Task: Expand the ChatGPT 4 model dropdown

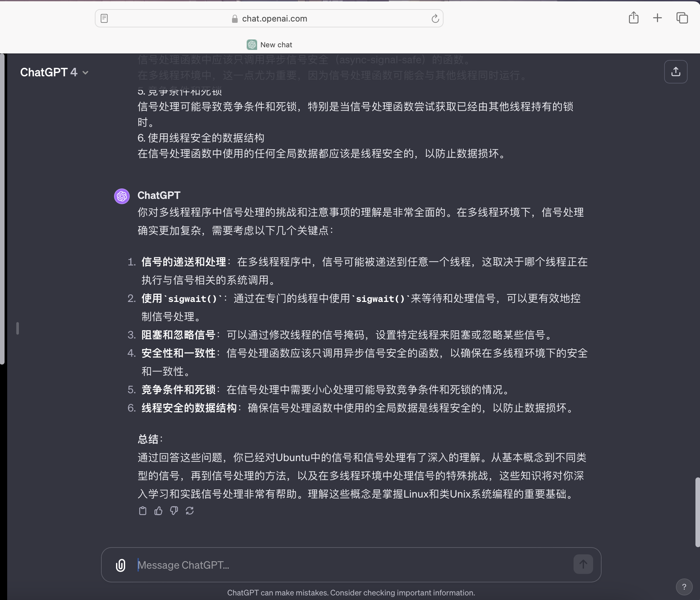Action: [54, 72]
